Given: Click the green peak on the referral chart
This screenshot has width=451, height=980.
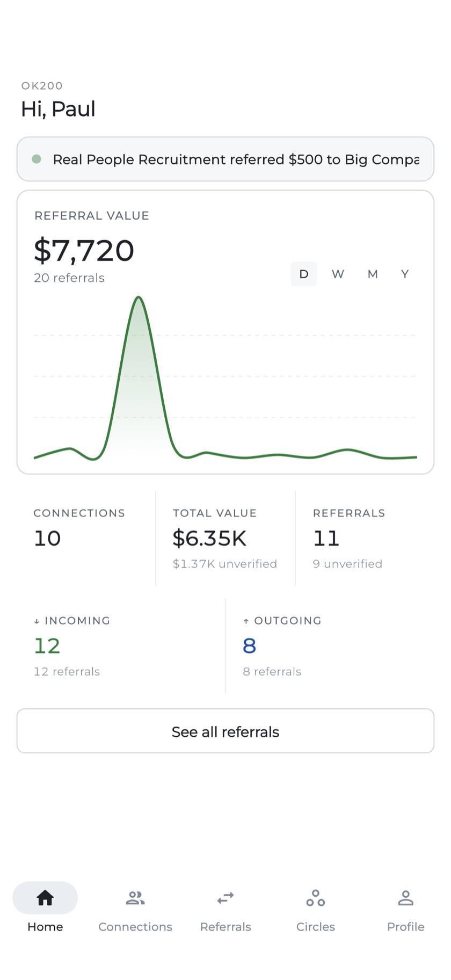Looking at the screenshot, I should [139, 298].
